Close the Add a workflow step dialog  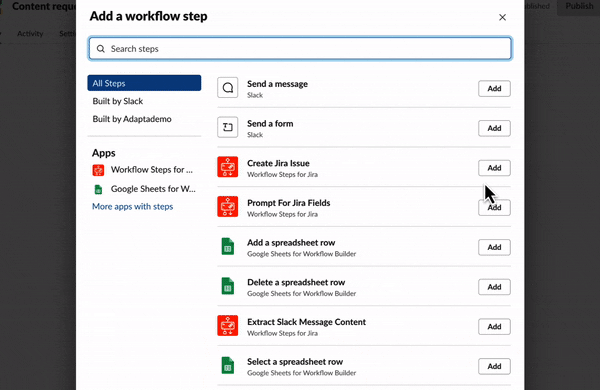click(502, 17)
